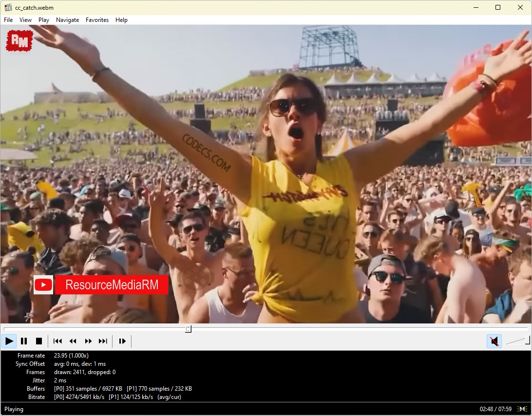Open the Play menu
Screen dimensions: 532x416
(44, 20)
